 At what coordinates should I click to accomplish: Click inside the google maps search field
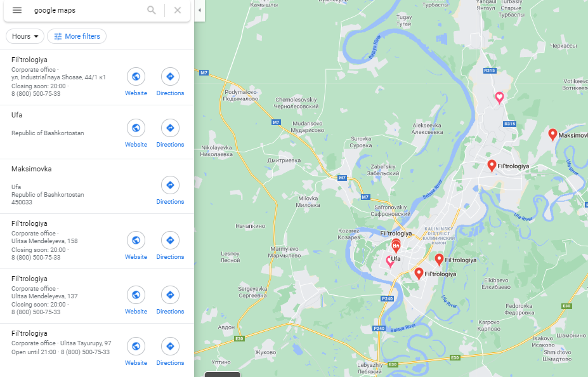(88, 10)
